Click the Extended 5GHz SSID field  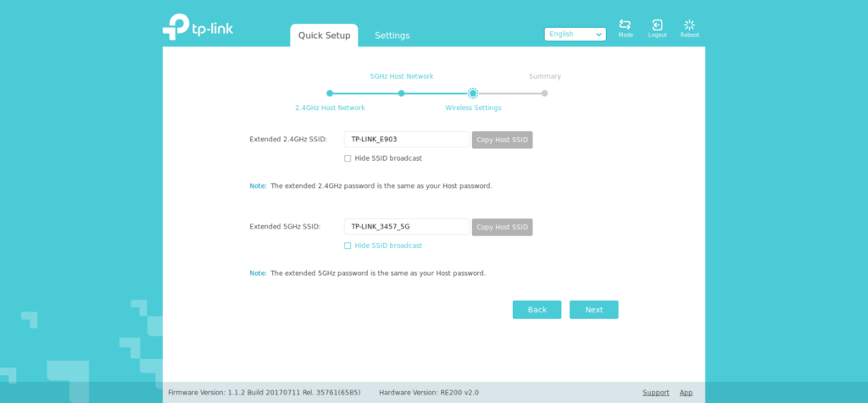point(406,227)
